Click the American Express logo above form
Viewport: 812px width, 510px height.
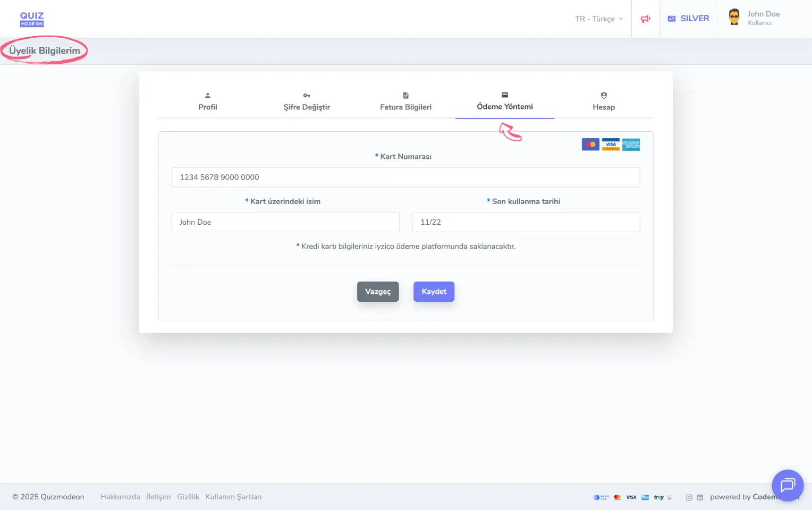pyautogui.click(x=631, y=144)
